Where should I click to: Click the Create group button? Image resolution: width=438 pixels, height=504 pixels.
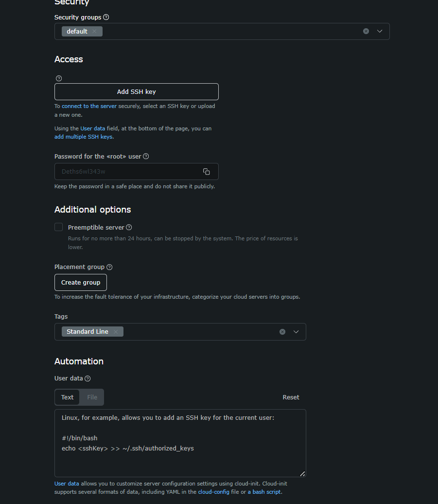pos(81,283)
